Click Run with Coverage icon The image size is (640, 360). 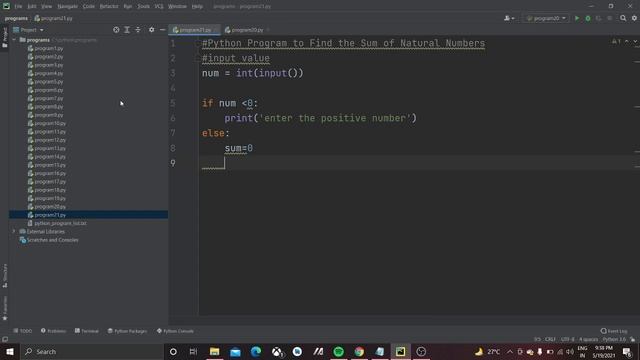pyautogui.click(x=598, y=18)
